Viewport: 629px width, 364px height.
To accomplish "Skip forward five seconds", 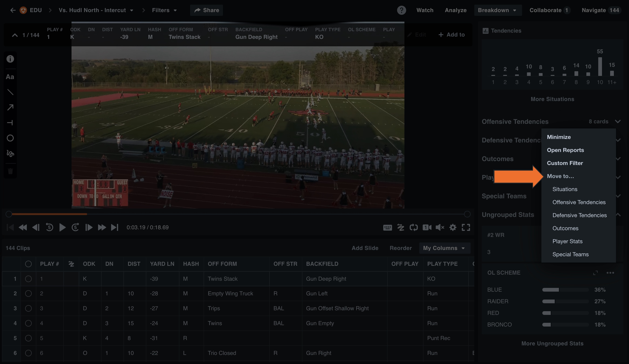I will [75, 227].
